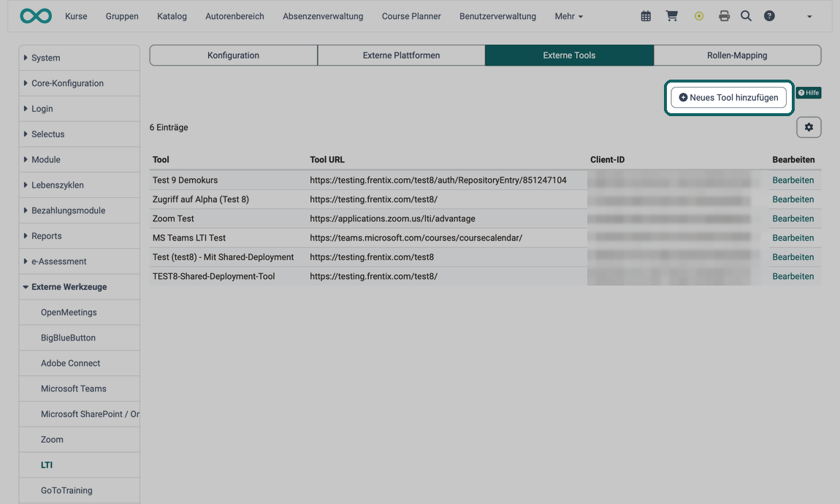Click the teams.microsoft.com coursecalendar URL
Screen dimensions: 840x504
point(416,238)
